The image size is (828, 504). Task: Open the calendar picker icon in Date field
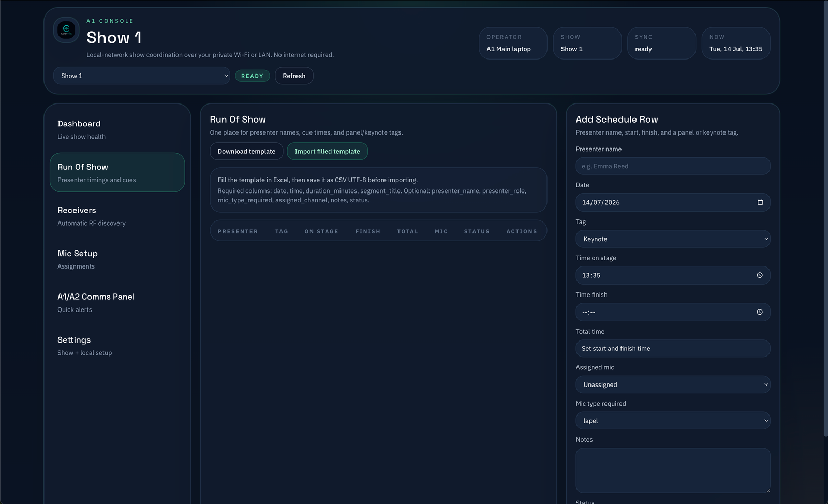760,202
